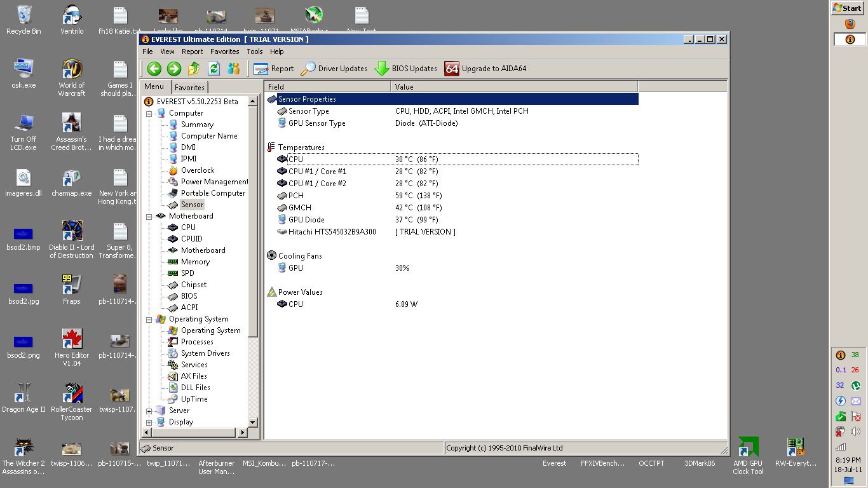Select the Ventrilo desktop shortcut
Viewport: 868px width, 488px height.
point(72,20)
